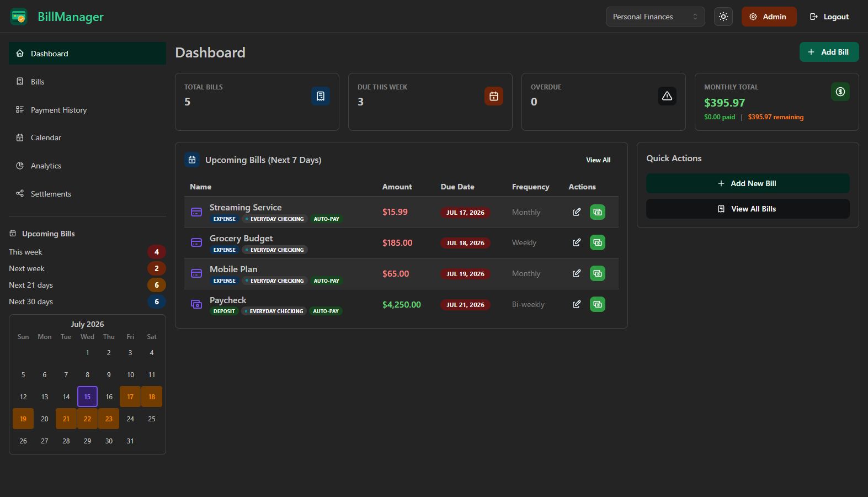
Task: Select July 17 on mini calendar
Action: coord(130,396)
